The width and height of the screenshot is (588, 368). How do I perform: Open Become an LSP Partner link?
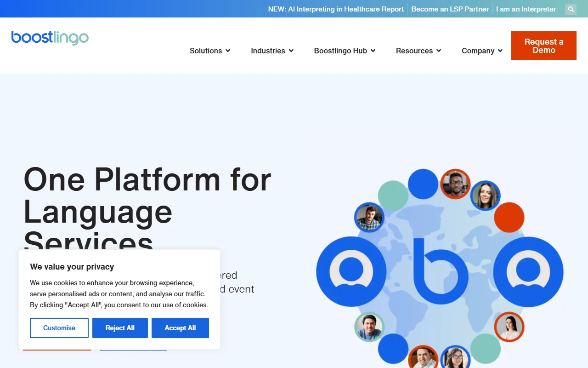(x=450, y=9)
